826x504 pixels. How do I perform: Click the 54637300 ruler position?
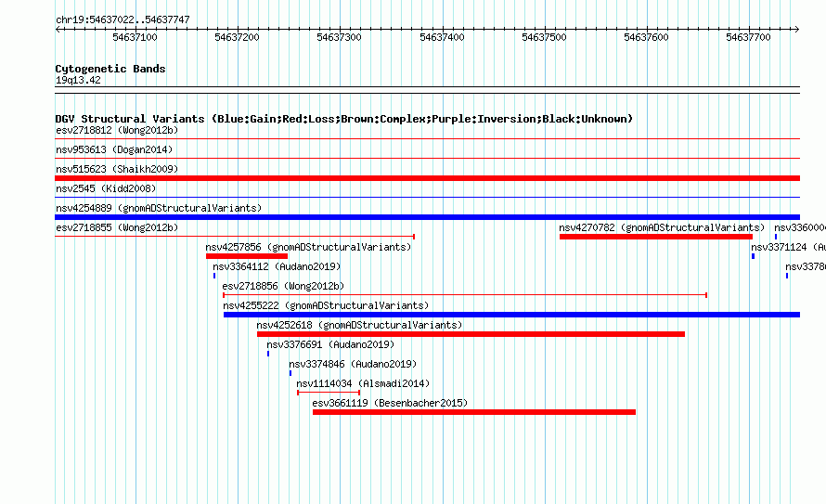click(x=340, y=37)
